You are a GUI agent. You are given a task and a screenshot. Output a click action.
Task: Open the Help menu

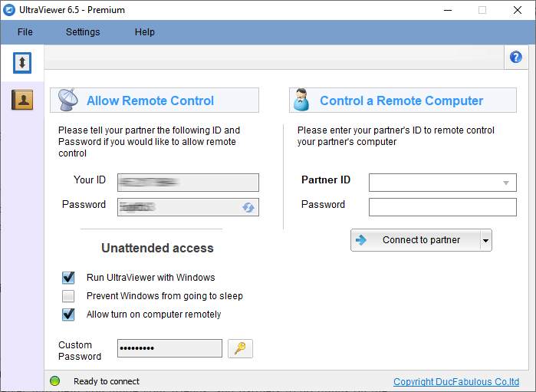pos(145,32)
